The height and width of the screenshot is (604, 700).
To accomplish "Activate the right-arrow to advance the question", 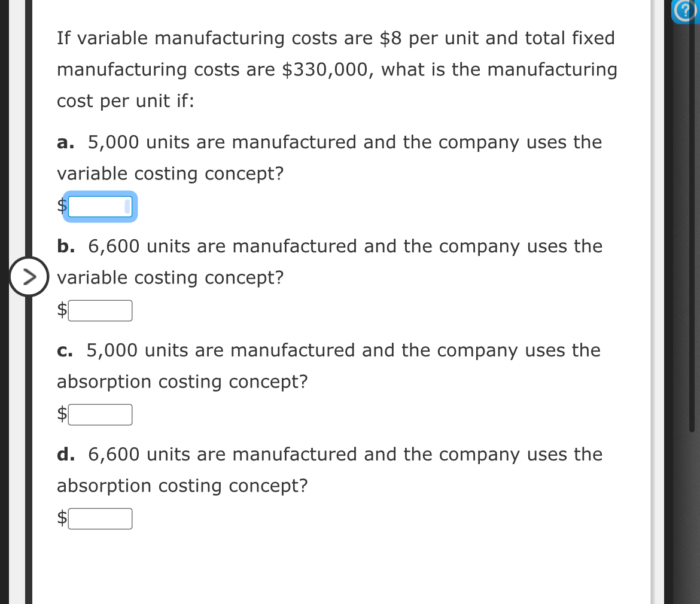I will pyautogui.click(x=28, y=276).
